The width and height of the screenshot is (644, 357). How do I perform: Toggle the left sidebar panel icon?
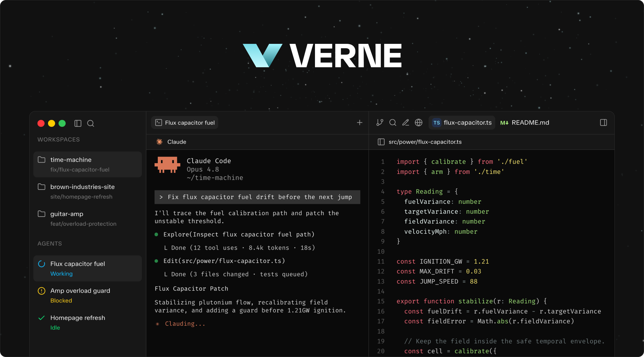78,123
